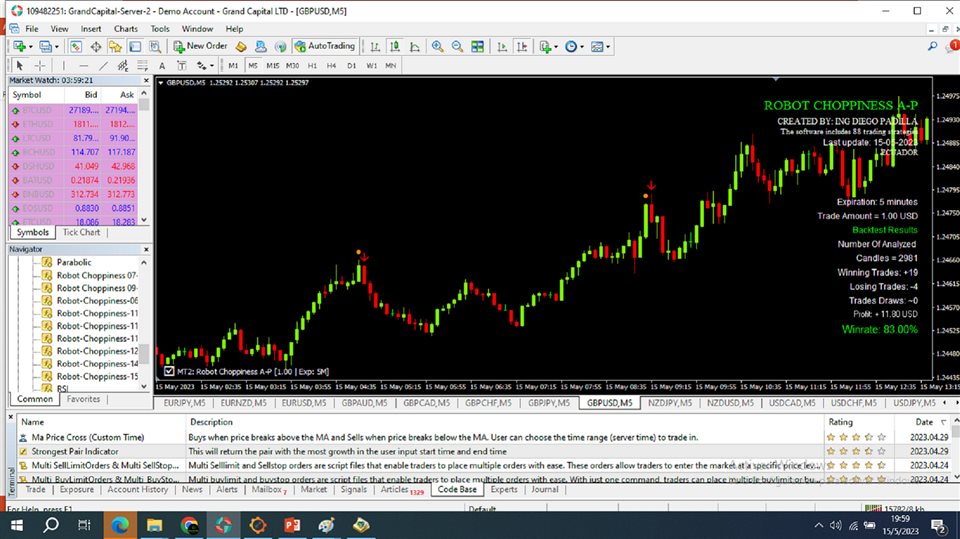Switch to line chart icon

(414, 47)
